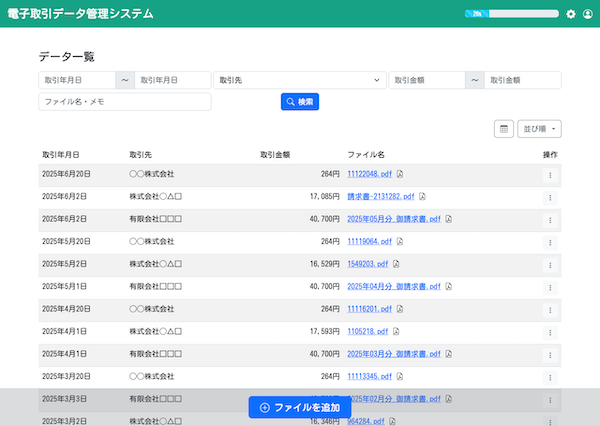Open row menu for 2025年04月分_御請求書.pdf
Viewport: 600px width, 426px height.
550,288
